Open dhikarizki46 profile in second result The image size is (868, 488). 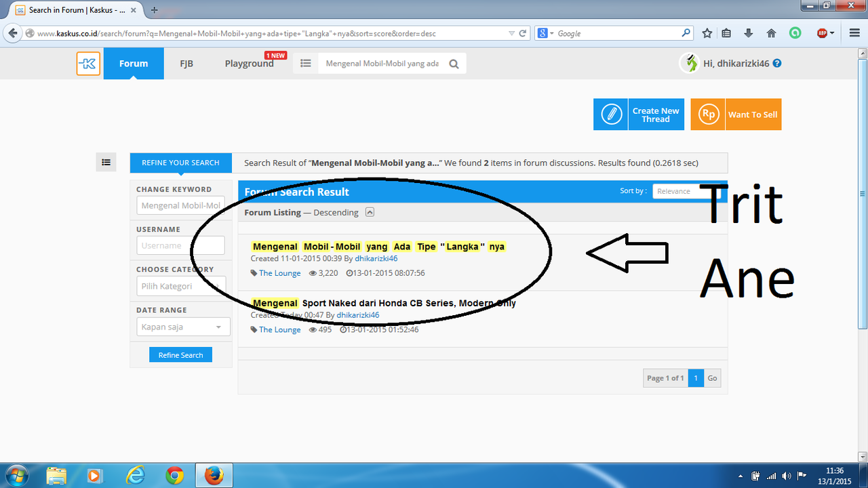pos(357,315)
